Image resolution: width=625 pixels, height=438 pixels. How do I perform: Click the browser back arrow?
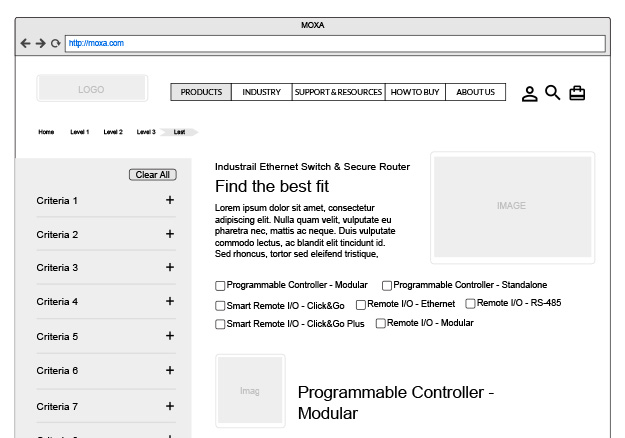click(26, 43)
